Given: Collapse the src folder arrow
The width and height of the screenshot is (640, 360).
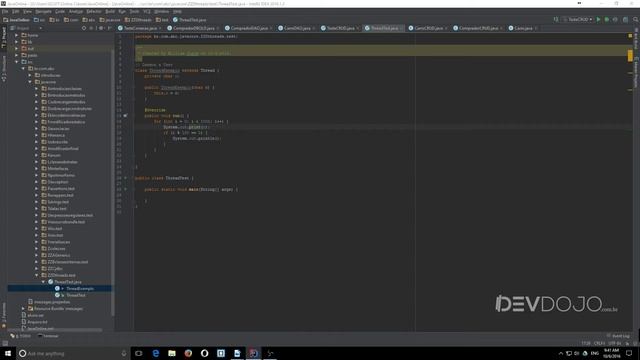Looking at the screenshot, I should (x=17, y=62).
